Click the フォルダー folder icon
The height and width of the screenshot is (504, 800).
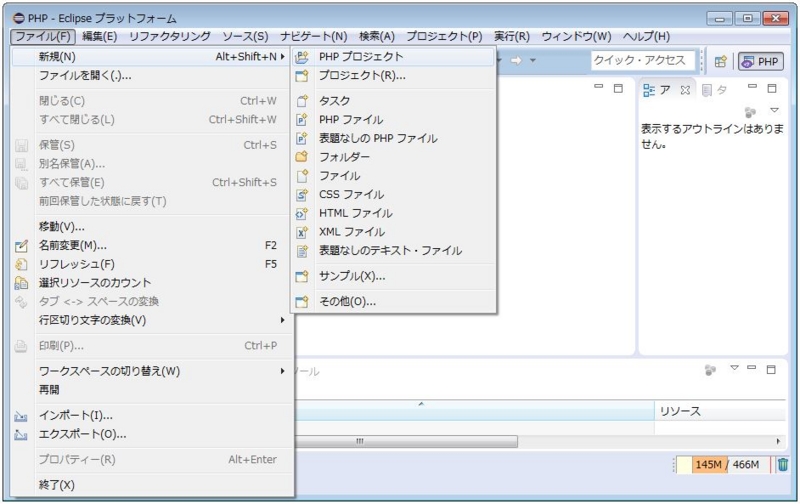tap(302, 157)
